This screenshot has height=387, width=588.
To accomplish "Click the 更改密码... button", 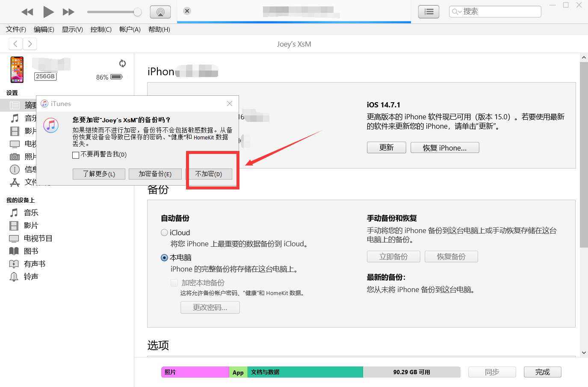I will 210,307.
